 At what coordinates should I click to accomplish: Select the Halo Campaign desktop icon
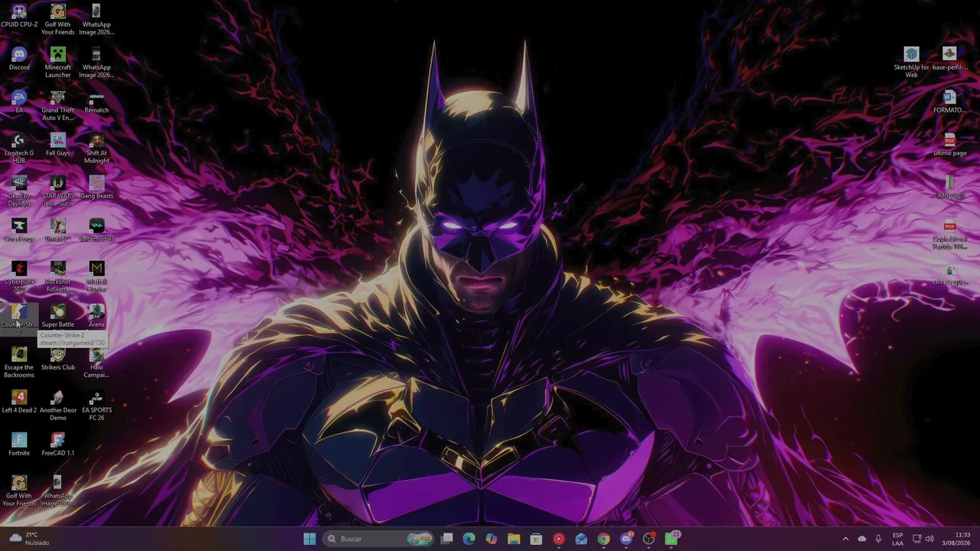click(x=96, y=363)
